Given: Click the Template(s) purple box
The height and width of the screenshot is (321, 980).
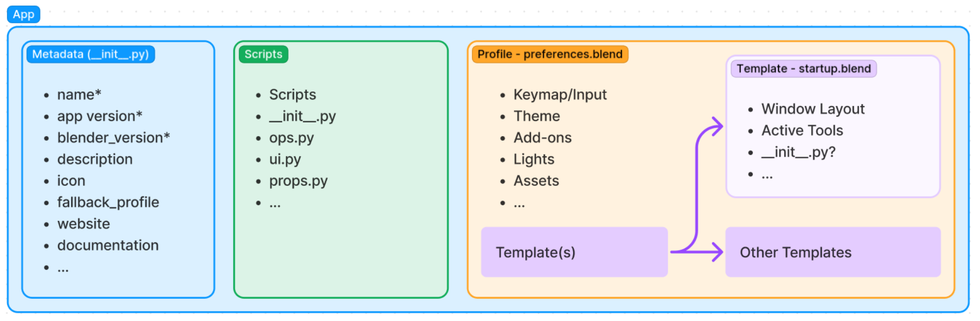Looking at the screenshot, I should click(x=574, y=252).
